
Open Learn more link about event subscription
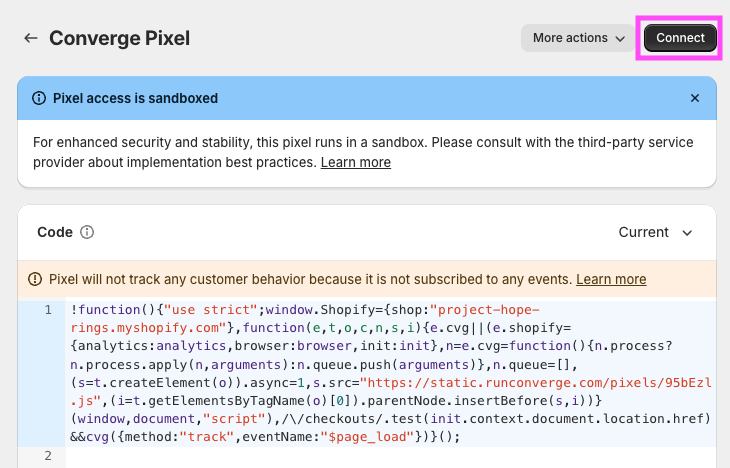point(611,279)
